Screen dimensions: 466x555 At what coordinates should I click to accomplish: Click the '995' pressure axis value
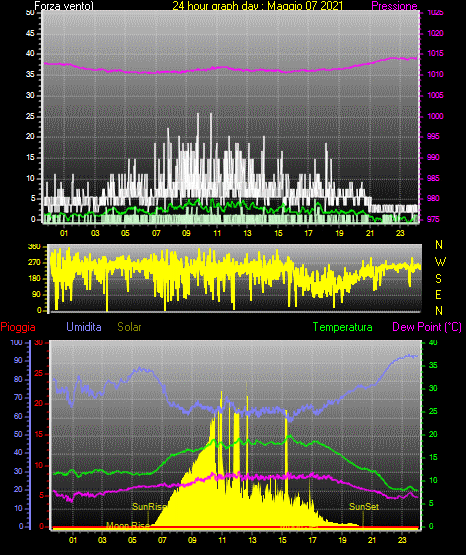[x=433, y=136]
